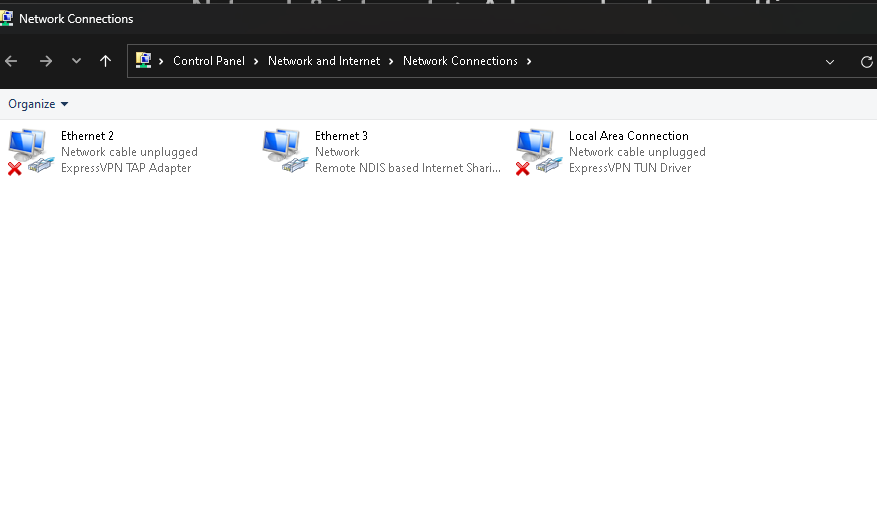Click the address bar Network Connections icon
The image size is (877, 517).
[143, 60]
